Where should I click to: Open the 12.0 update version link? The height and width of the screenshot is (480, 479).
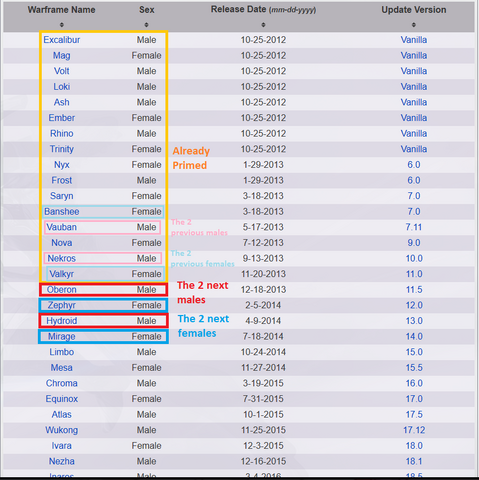coord(414,305)
